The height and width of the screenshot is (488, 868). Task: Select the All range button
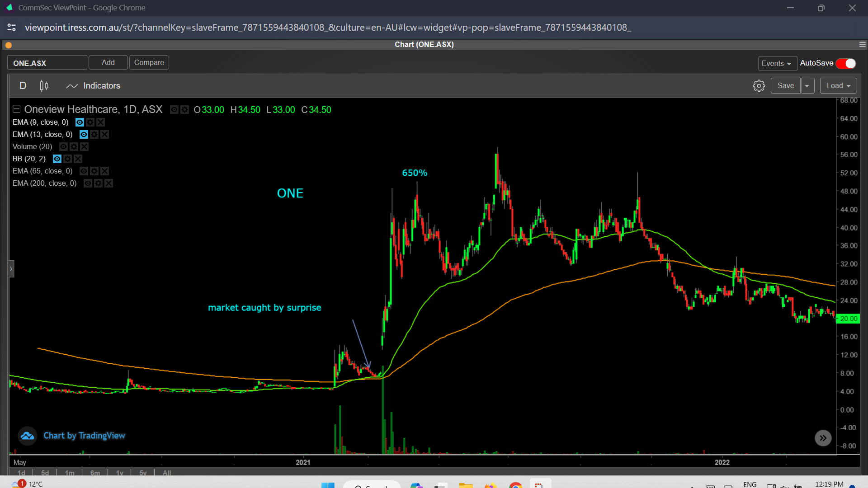pos(167,473)
